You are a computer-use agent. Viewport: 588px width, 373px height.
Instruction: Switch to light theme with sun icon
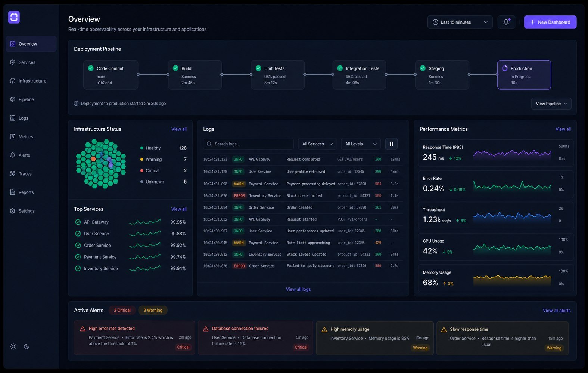[13, 346]
